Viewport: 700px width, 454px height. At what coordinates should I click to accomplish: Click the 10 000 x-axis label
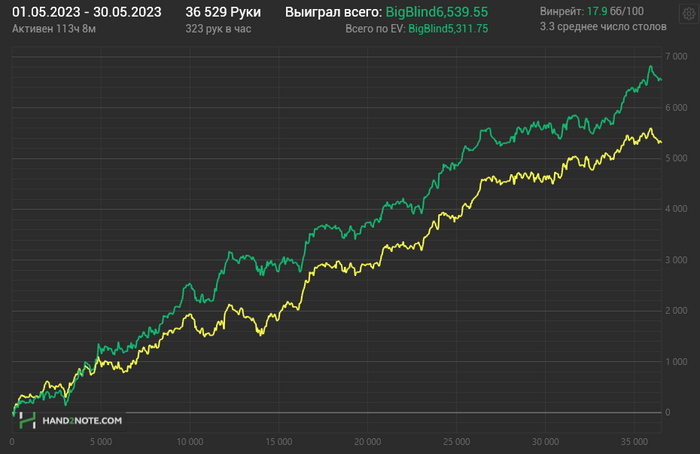tap(190, 442)
